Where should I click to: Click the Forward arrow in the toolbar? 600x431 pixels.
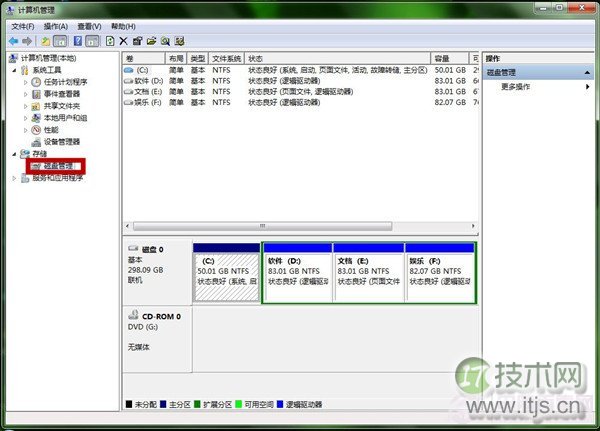[x=27, y=41]
